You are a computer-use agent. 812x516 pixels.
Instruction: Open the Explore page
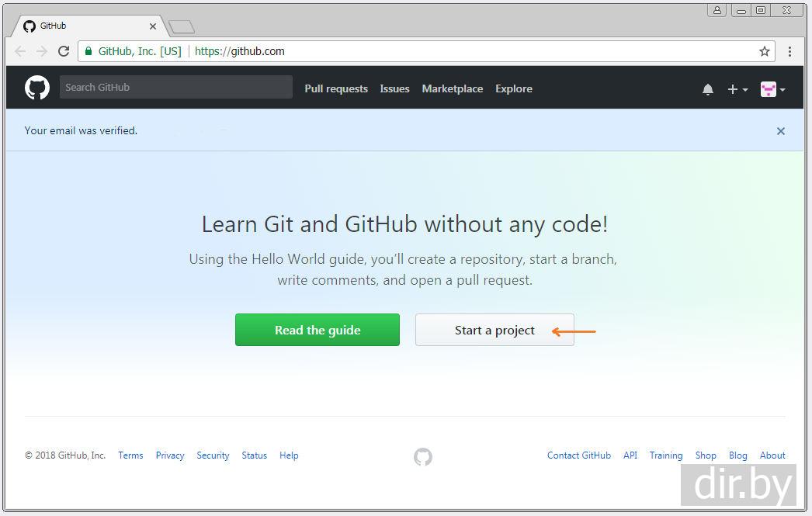513,88
